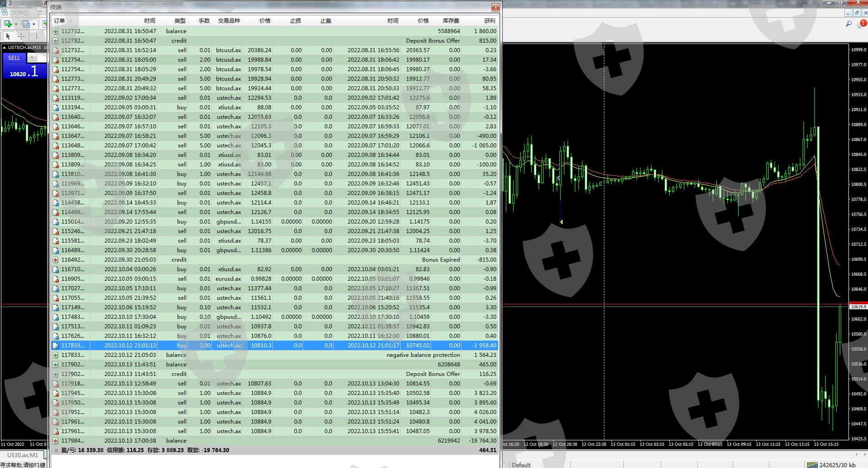Collapse the USTECH.ax one-click trading panel
The height and width of the screenshot is (468, 868).
coord(5,47)
